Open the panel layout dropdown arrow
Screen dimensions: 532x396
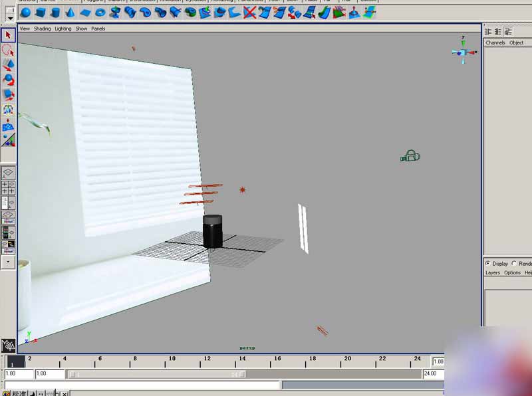pos(8,262)
